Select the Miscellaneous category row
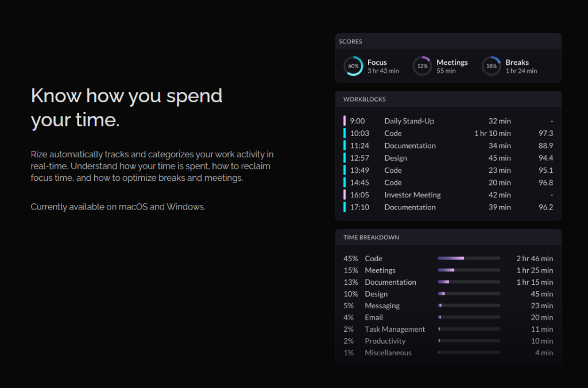Image resolution: width=588 pixels, height=388 pixels. [x=448, y=353]
